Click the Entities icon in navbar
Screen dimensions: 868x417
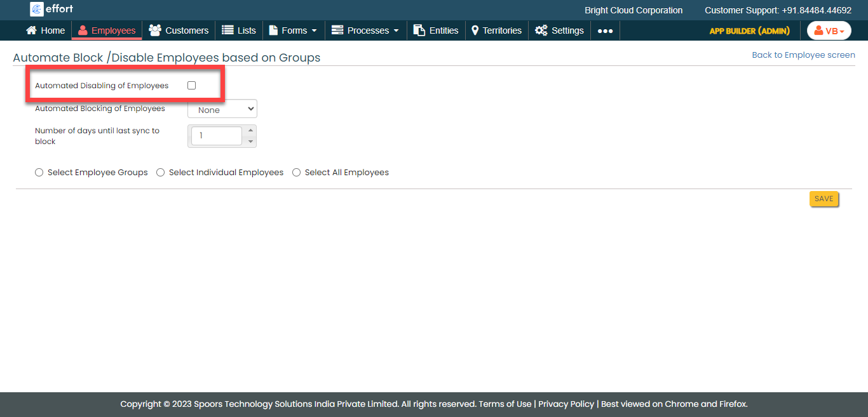(419, 30)
